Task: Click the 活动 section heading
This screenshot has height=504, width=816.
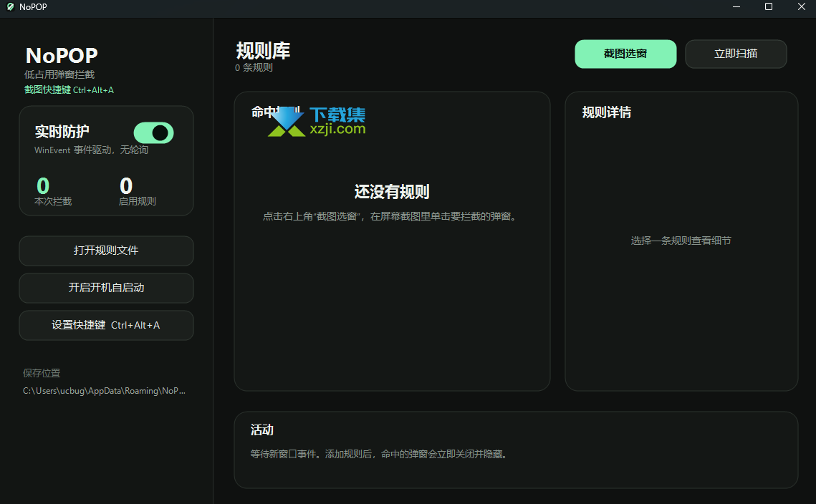Action: [261, 430]
